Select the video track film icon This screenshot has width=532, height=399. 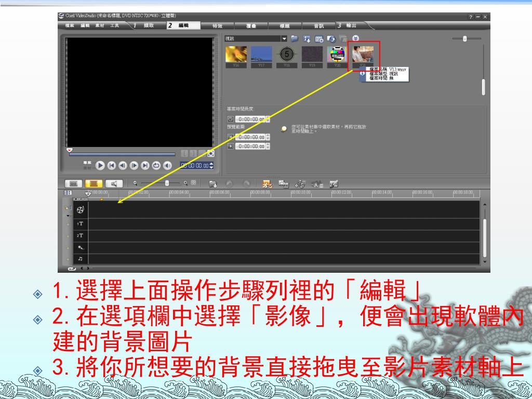click(x=81, y=210)
